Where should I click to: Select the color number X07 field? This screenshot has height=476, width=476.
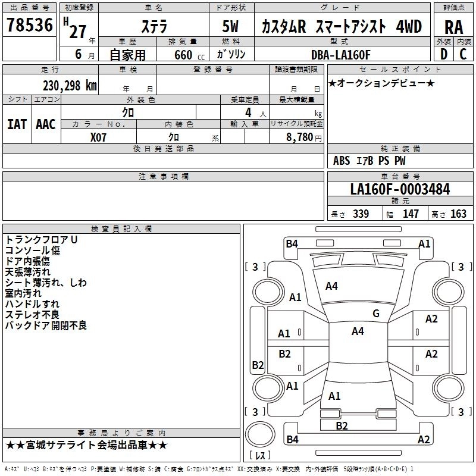click(99, 137)
